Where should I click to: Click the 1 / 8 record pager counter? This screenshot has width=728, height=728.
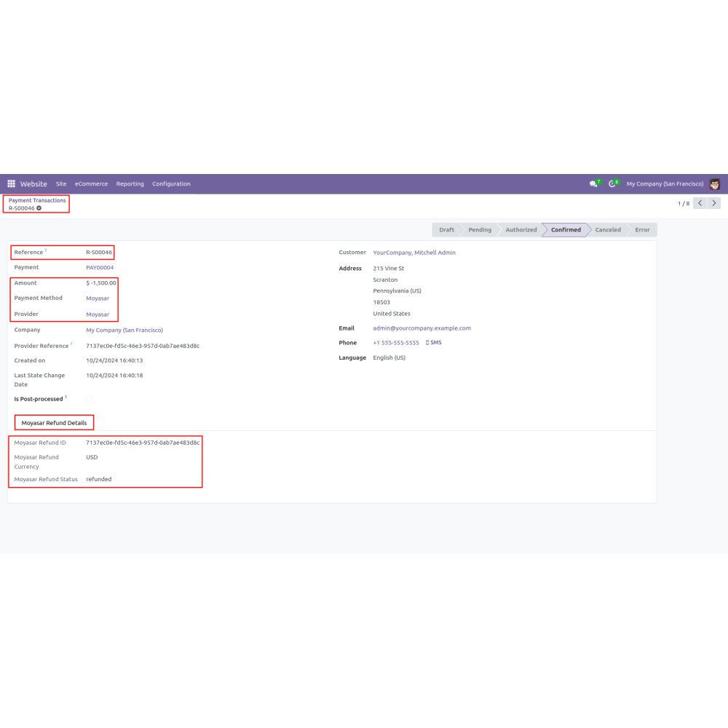(x=684, y=203)
